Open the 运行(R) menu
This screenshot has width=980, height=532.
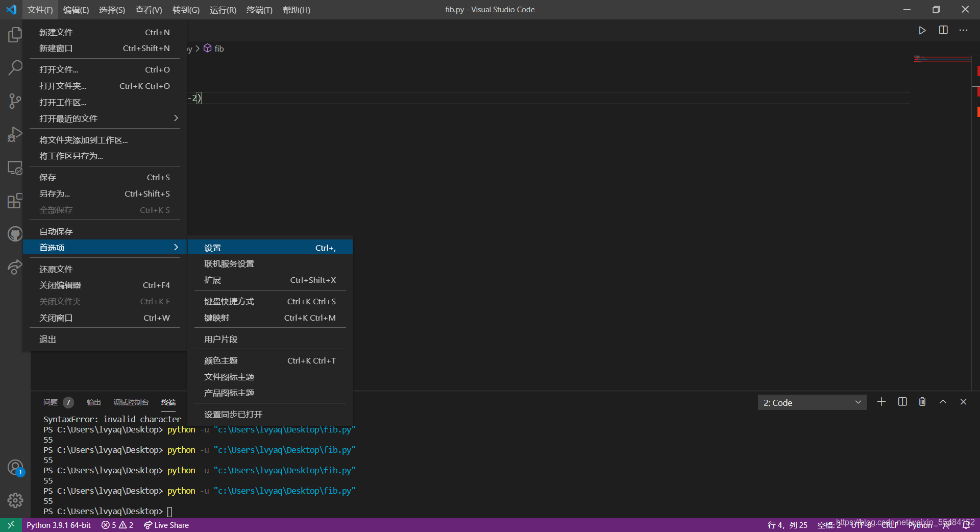(x=223, y=10)
